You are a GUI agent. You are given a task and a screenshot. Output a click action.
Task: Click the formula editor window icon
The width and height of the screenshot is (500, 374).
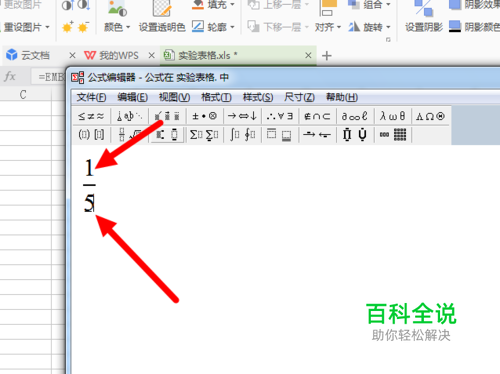[78, 78]
